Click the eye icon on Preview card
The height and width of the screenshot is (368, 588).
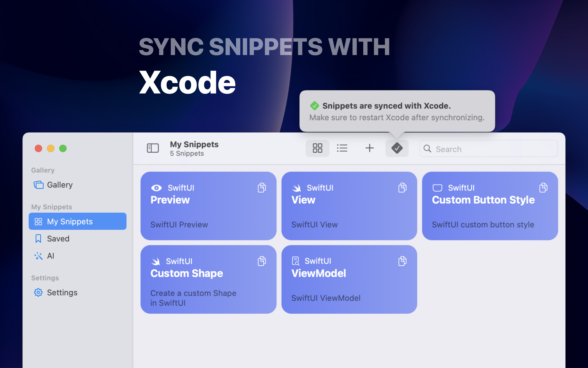(x=156, y=188)
